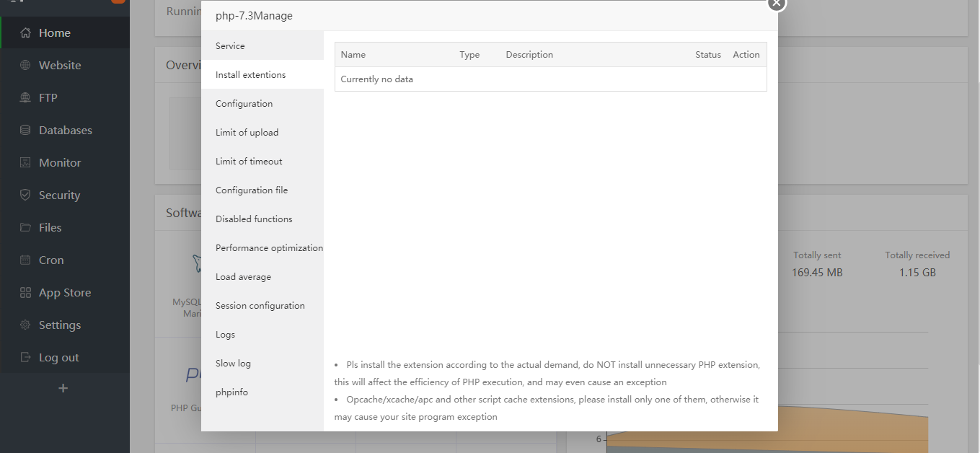
Task: Click the Totally sent label
Action: click(x=817, y=255)
